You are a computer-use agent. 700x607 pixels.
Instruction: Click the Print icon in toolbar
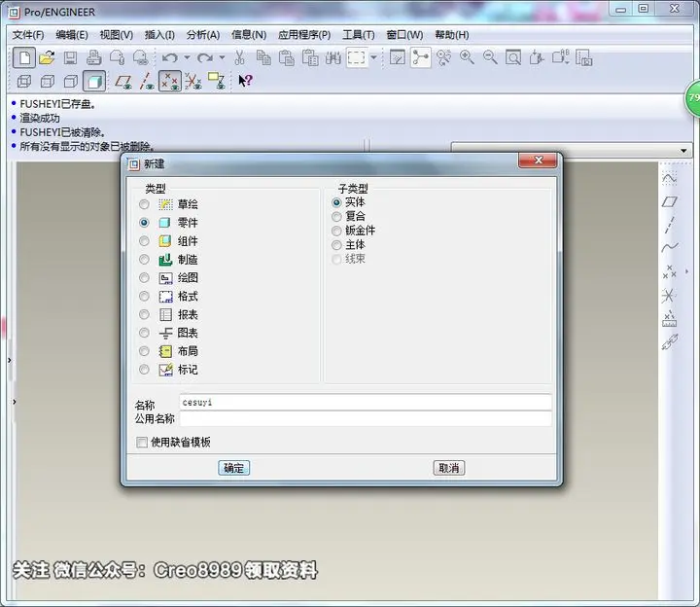pyautogui.click(x=93, y=57)
